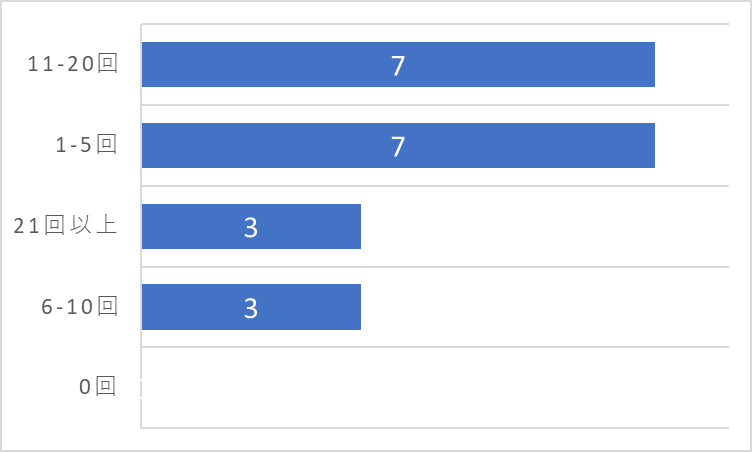Click the empty 0回 row in plot area
Image resolution: width=752 pixels, height=452 pixels.
point(435,387)
